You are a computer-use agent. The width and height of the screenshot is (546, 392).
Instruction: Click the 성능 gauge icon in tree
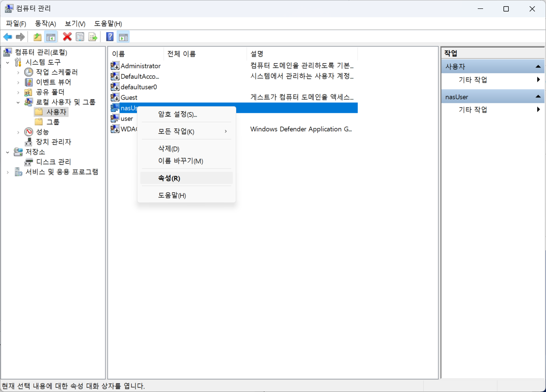pyautogui.click(x=29, y=132)
